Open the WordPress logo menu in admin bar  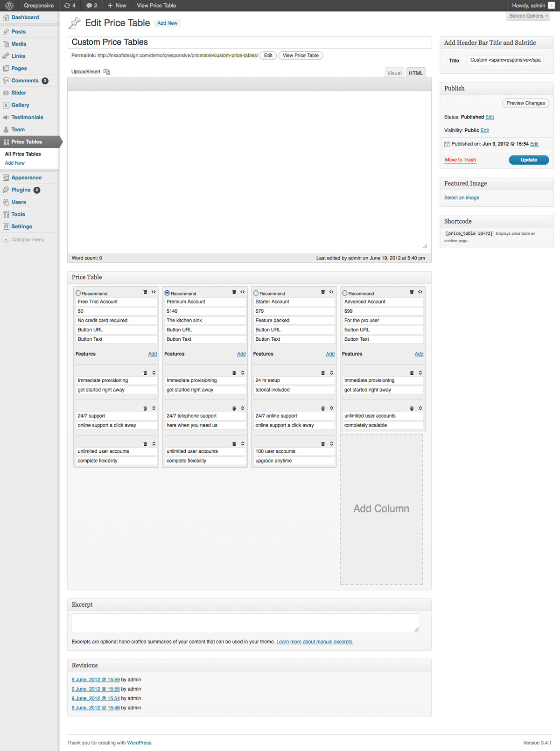[9, 6]
